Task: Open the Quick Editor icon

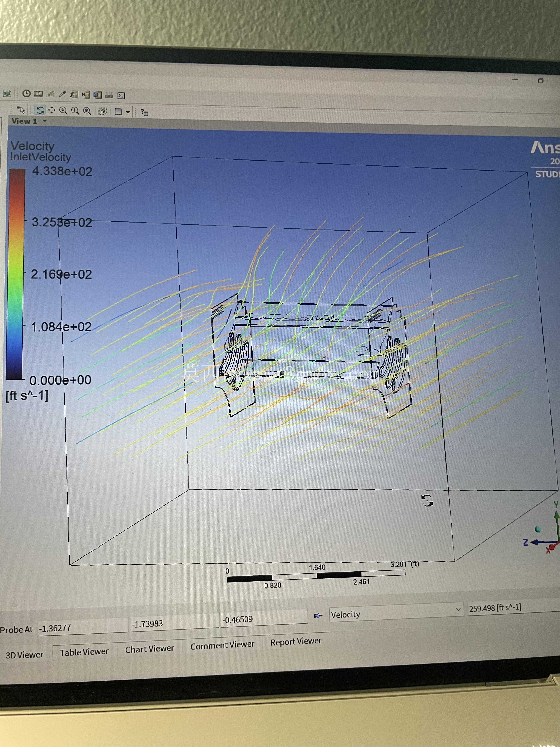Action: point(51,94)
